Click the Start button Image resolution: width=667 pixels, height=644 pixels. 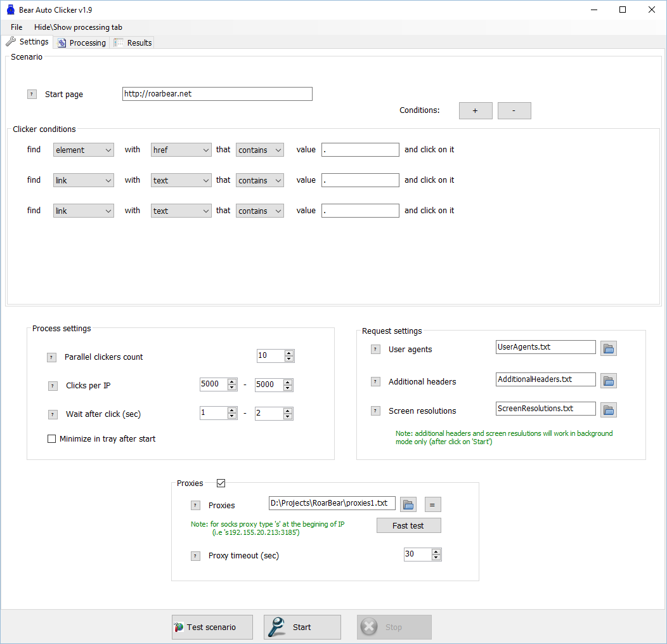pos(302,627)
